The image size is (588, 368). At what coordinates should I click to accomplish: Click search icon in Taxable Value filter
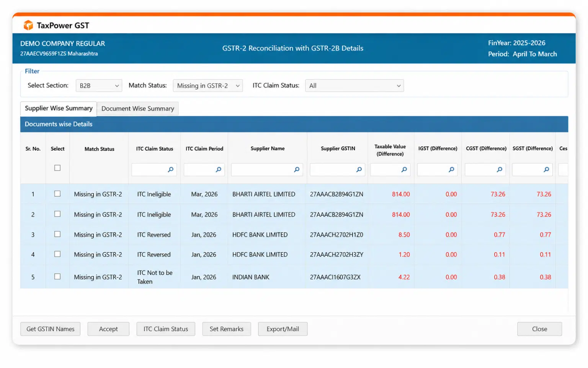[404, 169]
